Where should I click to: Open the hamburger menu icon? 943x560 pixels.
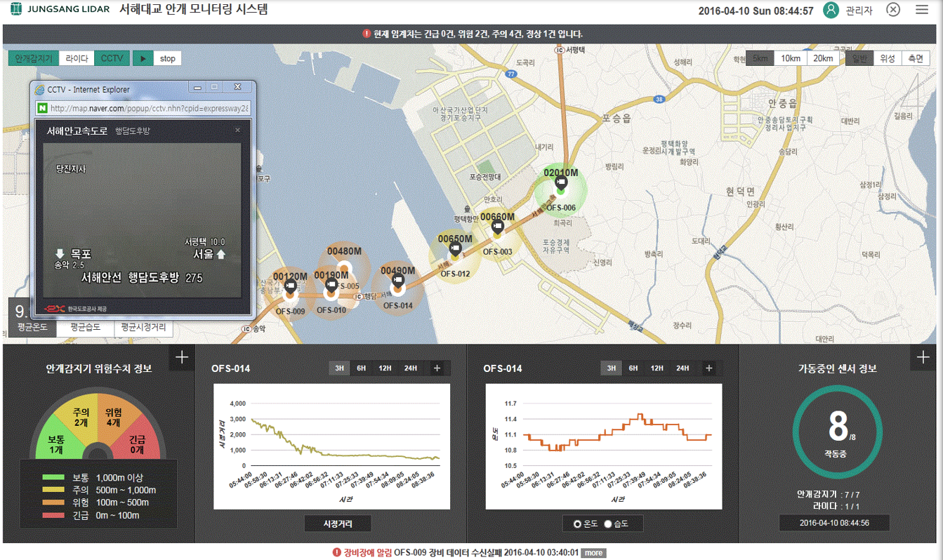coord(922,10)
